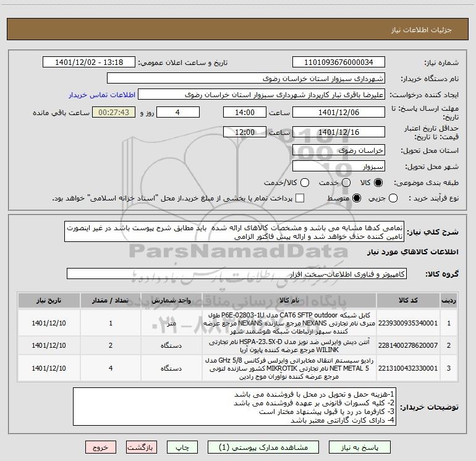Click the کد کالا column header
This screenshot has width=476, height=461.
[408, 300]
